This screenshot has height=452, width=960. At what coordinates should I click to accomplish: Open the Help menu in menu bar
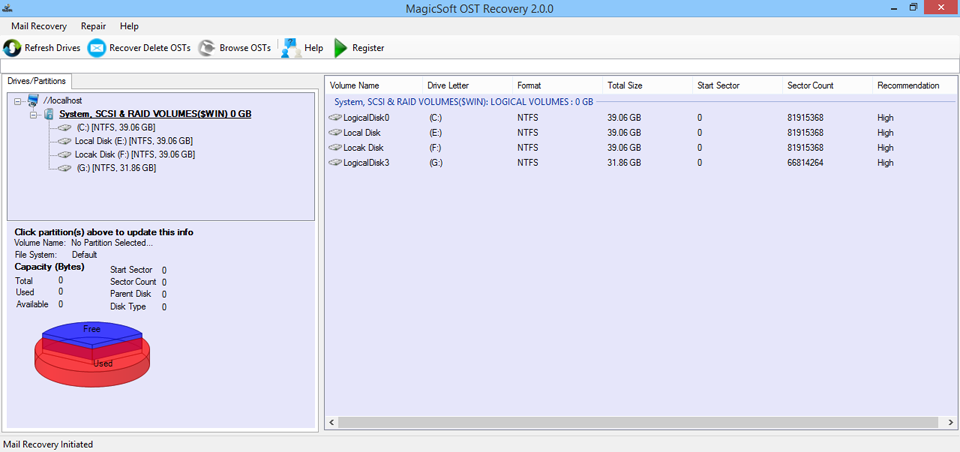click(x=129, y=26)
